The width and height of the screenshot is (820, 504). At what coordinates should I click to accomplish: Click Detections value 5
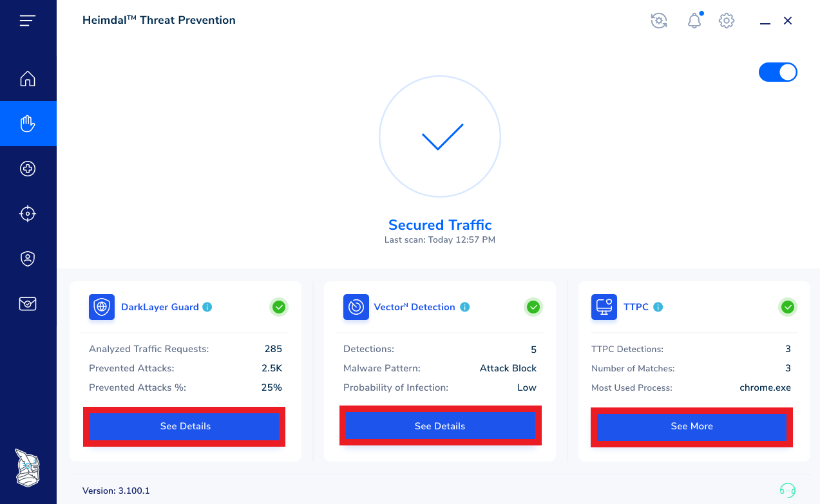533,350
